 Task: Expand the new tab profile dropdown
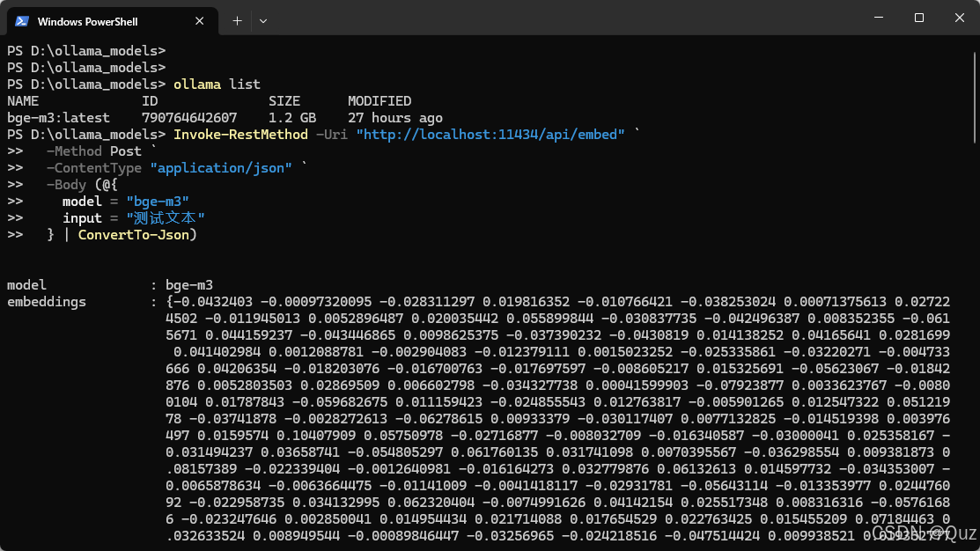tap(263, 21)
